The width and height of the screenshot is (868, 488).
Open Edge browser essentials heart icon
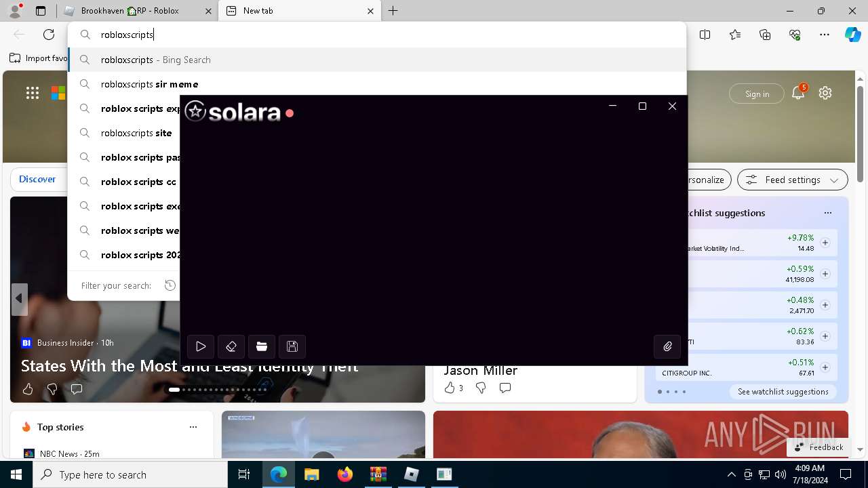tap(795, 35)
